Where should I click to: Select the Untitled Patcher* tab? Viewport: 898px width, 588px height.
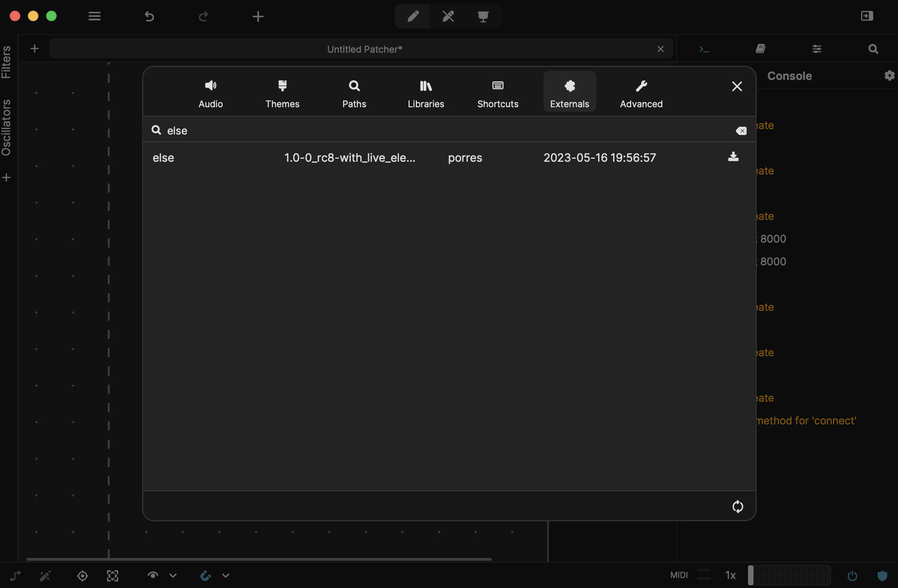[361, 49]
